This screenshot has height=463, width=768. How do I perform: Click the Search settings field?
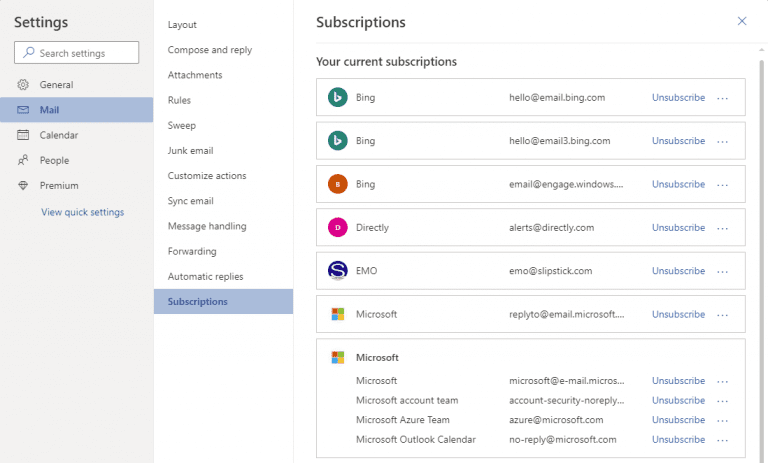coord(77,53)
